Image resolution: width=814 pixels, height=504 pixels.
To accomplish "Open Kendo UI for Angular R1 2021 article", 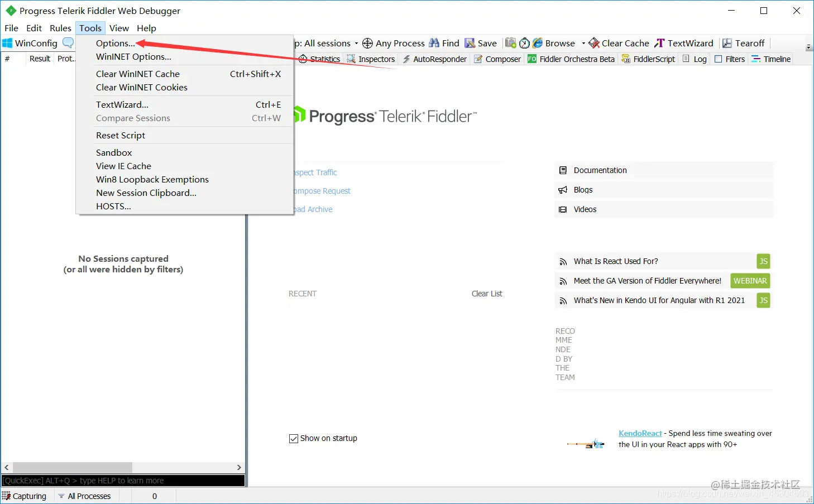I will click(659, 300).
